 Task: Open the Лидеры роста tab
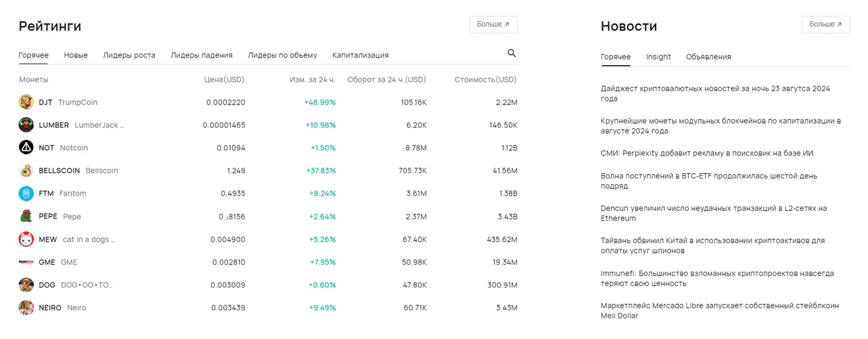pos(129,55)
